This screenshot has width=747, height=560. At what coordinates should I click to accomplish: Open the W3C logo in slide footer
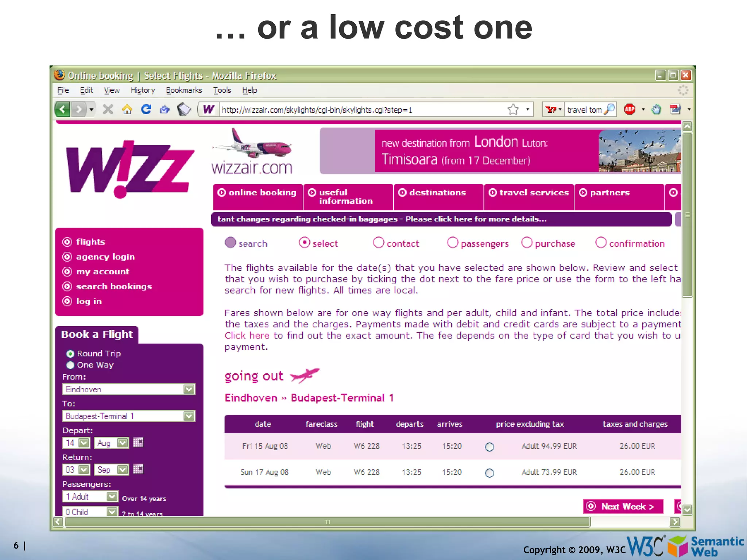click(x=646, y=546)
